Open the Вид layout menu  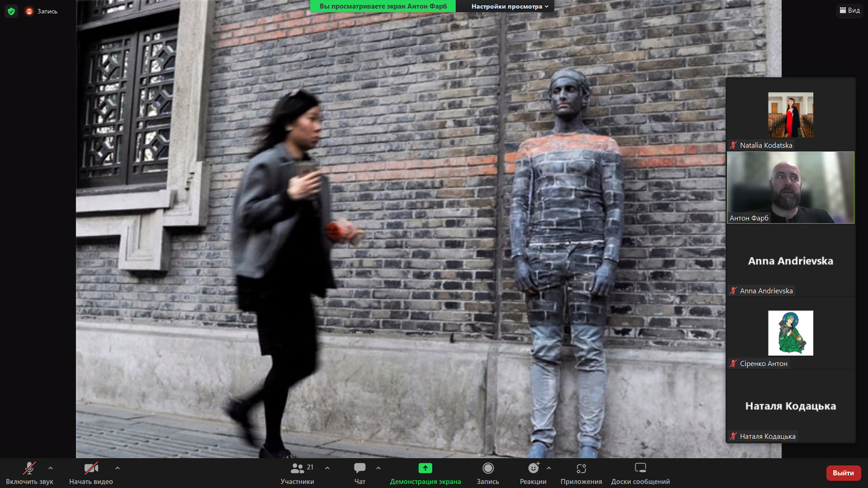coord(850,10)
